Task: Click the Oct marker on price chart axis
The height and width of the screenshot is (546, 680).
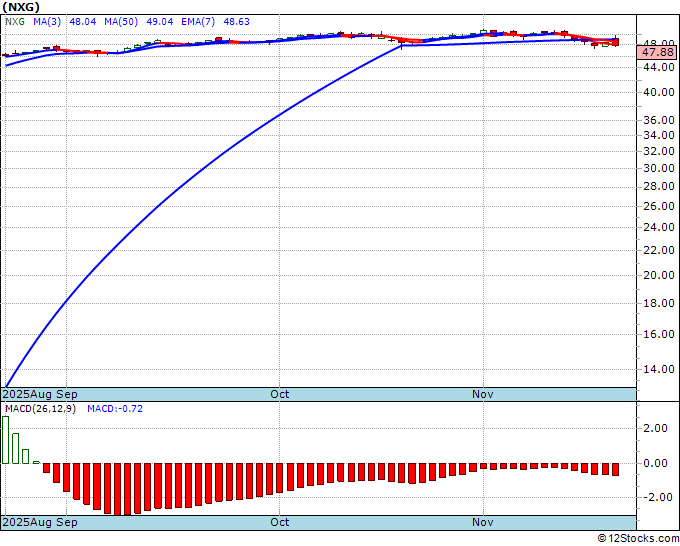Action: [x=280, y=394]
